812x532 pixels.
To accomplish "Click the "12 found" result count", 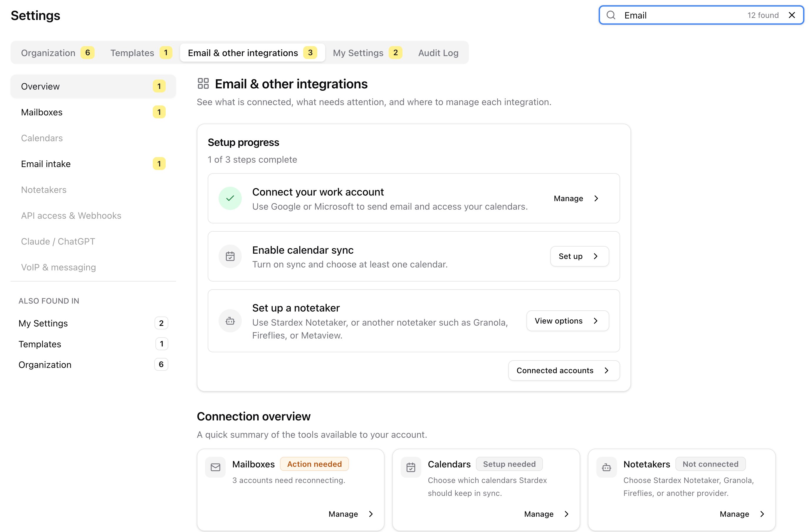I will [x=763, y=15].
